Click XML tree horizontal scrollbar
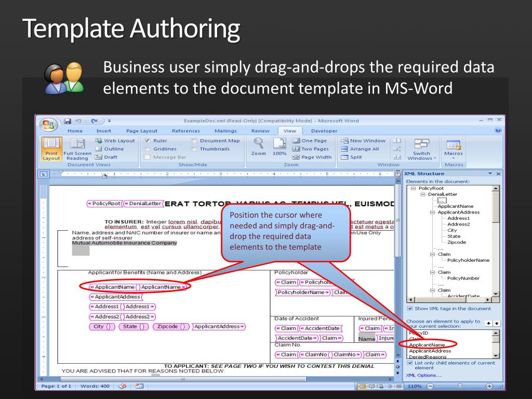The height and width of the screenshot is (399, 532). (450, 300)
